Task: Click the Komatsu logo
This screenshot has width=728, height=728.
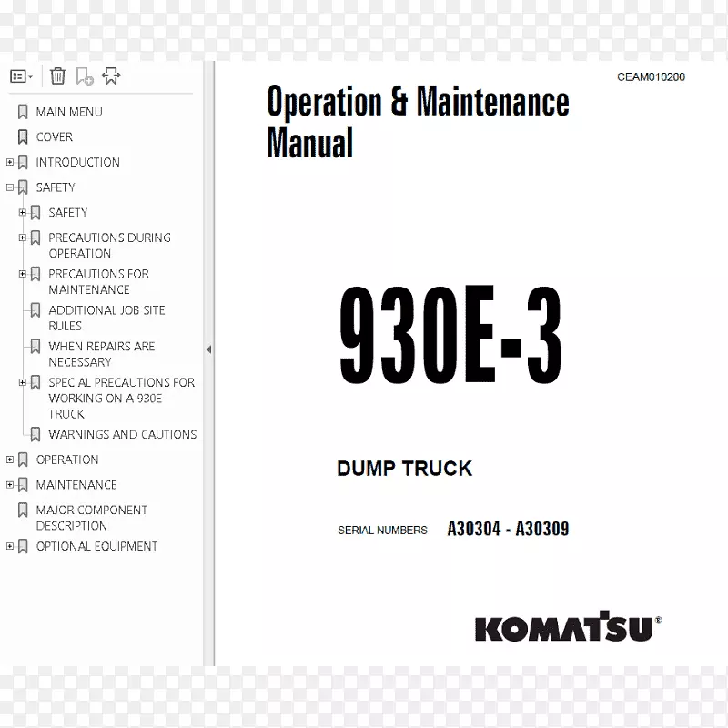Action: [568, 627]
